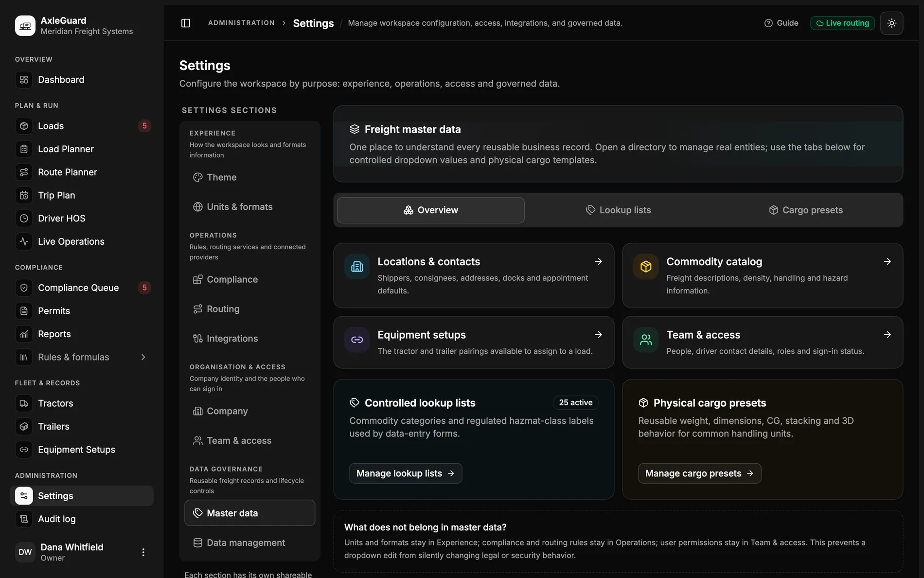Select Master data settings section

point(249,513)
